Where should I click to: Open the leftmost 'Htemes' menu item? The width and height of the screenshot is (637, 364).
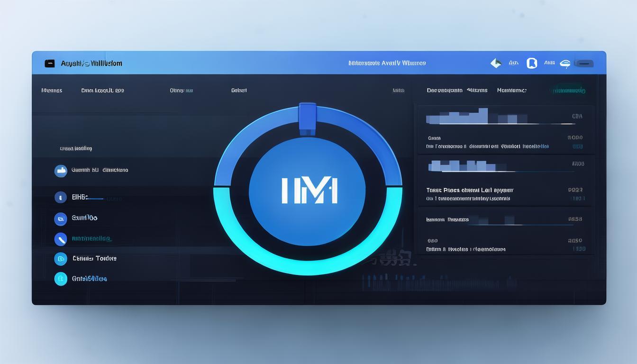[52, 90]
